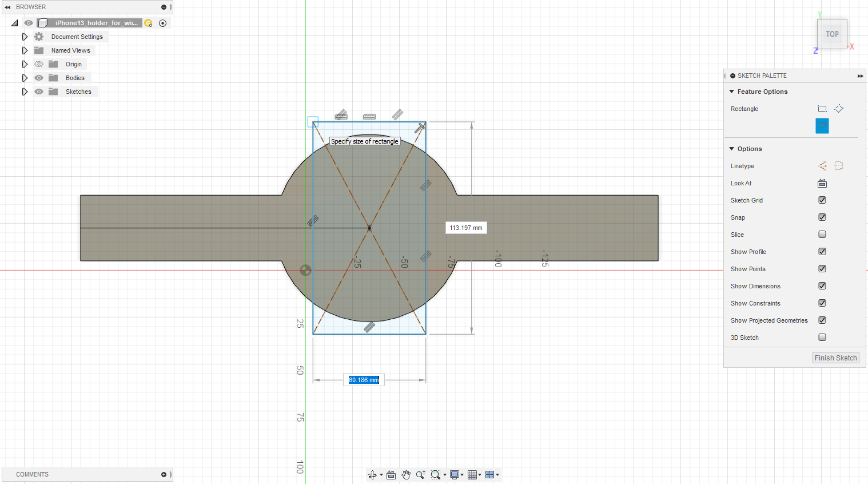Uncheck Show Projected Geometries

[822, 320]
